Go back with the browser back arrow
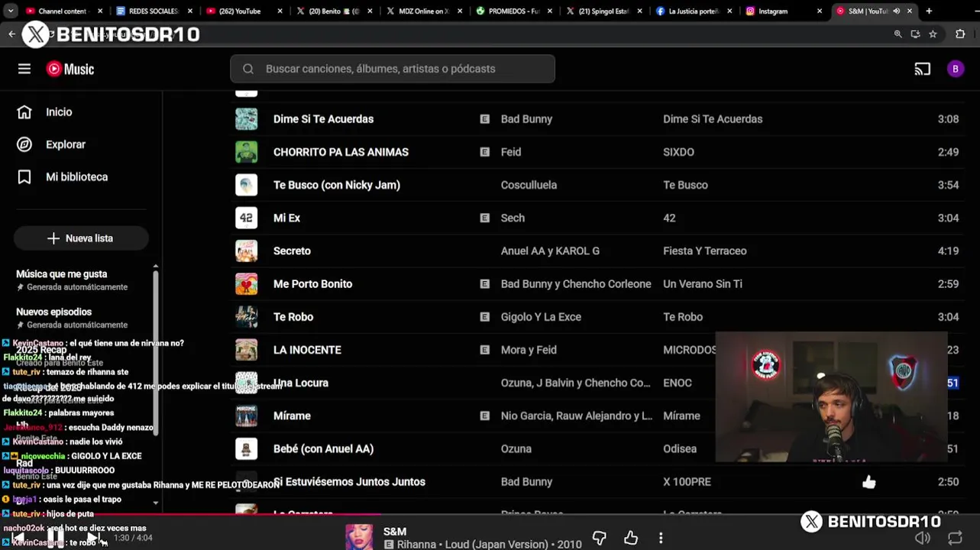 tap(11, 34)
